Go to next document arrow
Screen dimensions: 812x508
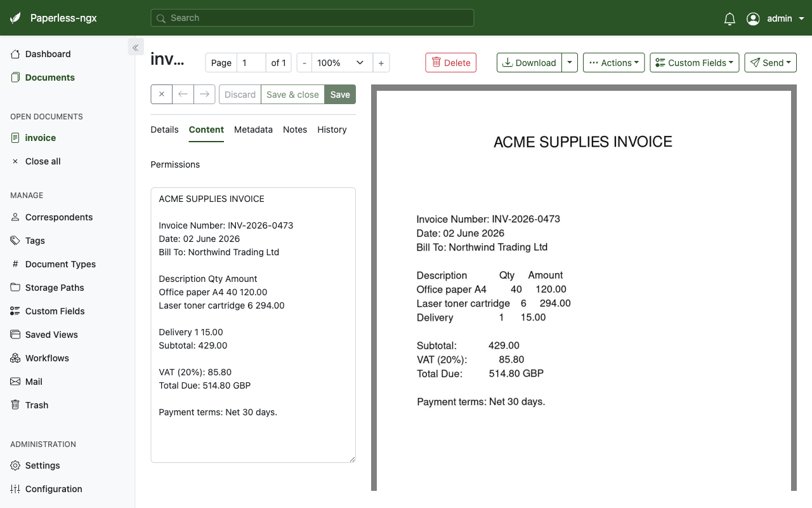point(204,95)
